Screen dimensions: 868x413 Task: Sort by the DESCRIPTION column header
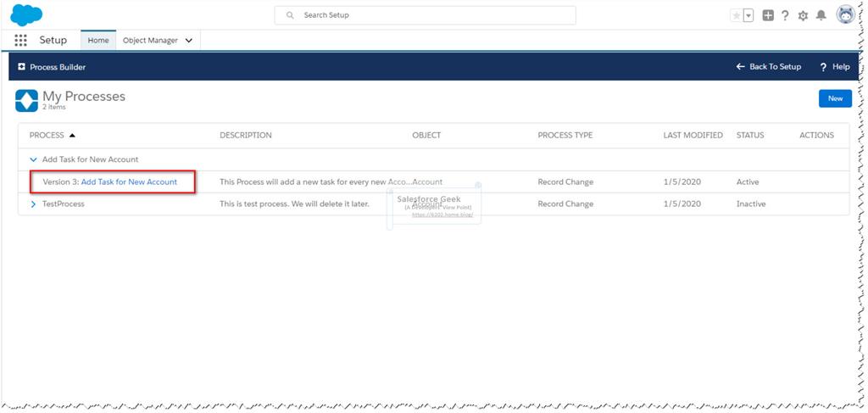click(x=246, y=135)
